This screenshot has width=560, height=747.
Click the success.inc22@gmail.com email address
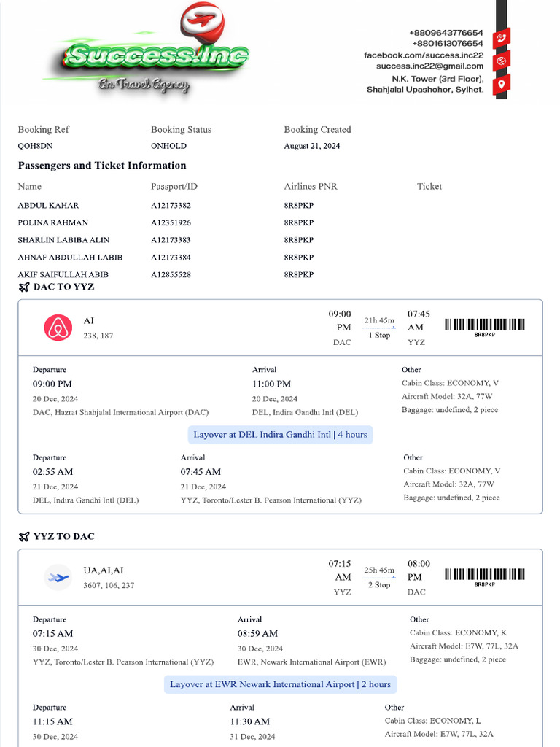click(429, 66)
